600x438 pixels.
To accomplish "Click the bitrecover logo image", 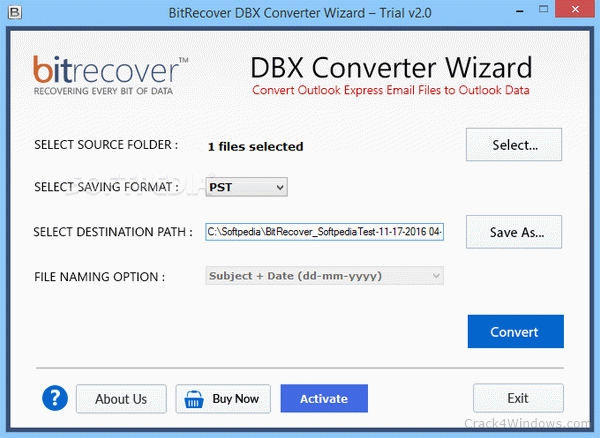I will pyautogui.click(x=111, y=75).
